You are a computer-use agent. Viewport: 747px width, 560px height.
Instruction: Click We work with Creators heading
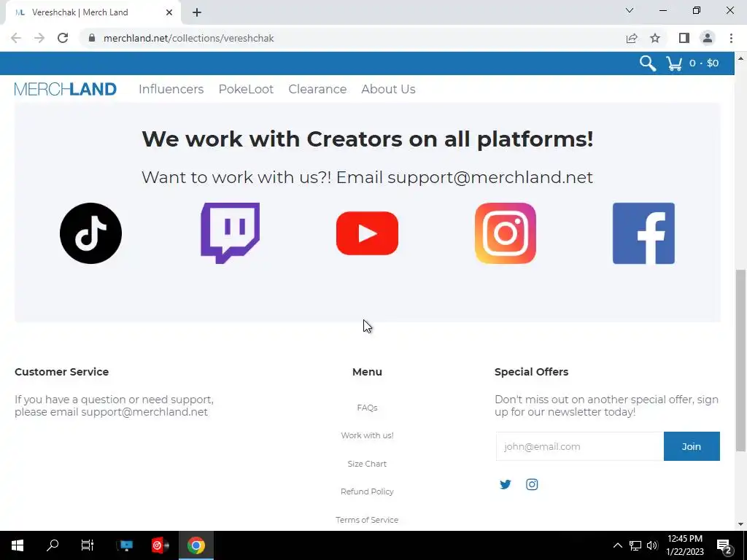368,139
